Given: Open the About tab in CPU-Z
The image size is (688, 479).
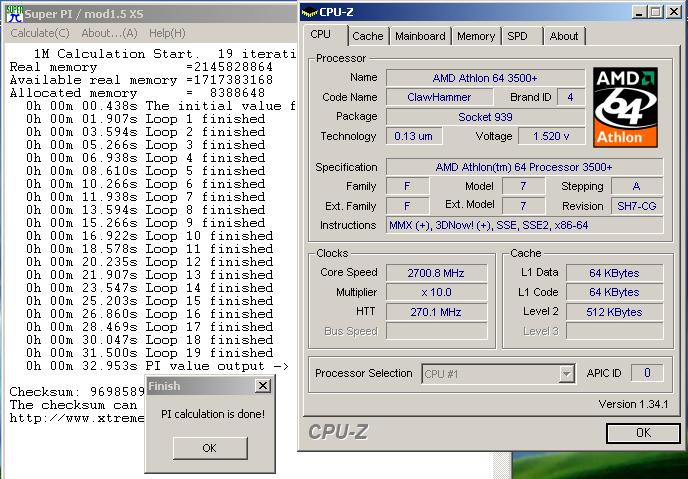Looking at the screenshot, I should click(564, 36).
